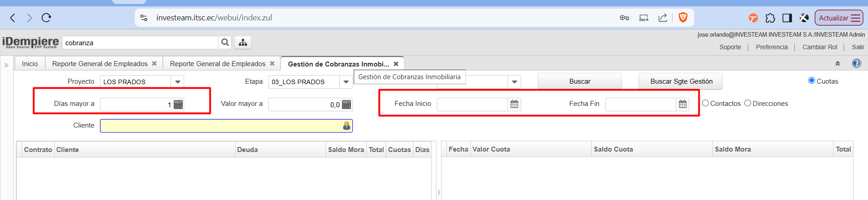Open the Fecha Inicio calendar picker

pyautogui.click(x=514, y=104)
